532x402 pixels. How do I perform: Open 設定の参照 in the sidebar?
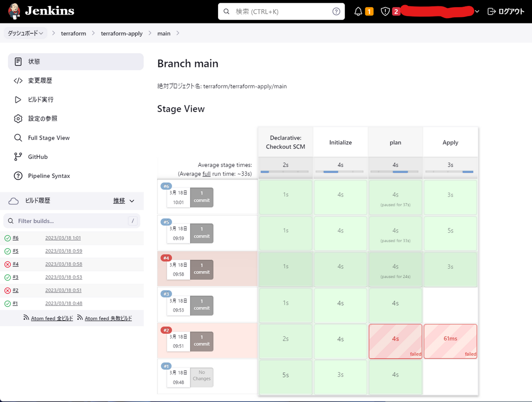point(76,119)
